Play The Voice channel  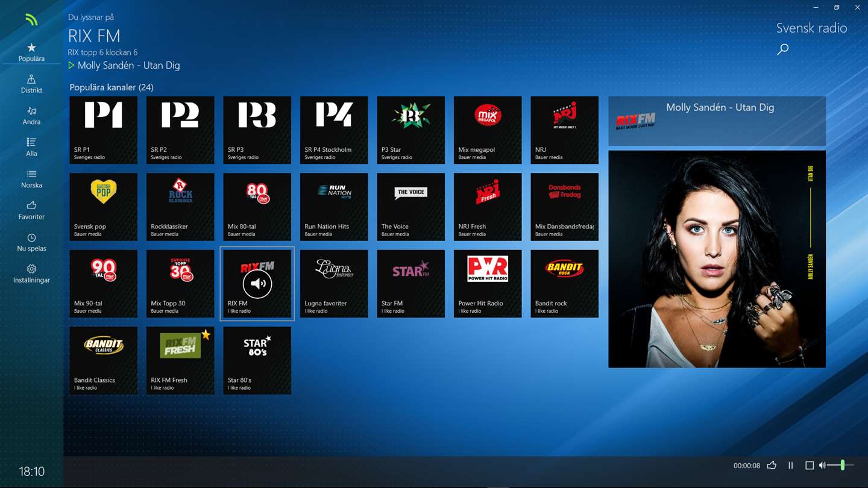coord(410,207)
